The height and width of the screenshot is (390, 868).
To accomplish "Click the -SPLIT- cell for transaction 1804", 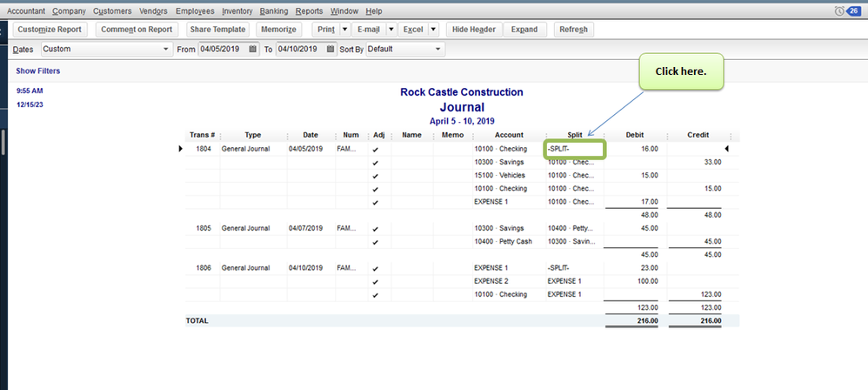I will (575, 149).
